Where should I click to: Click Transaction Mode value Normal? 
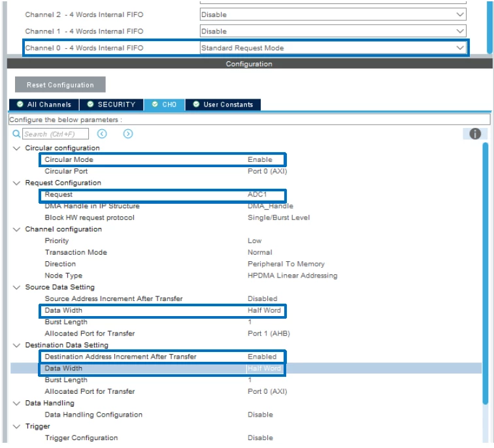point(260,253)
